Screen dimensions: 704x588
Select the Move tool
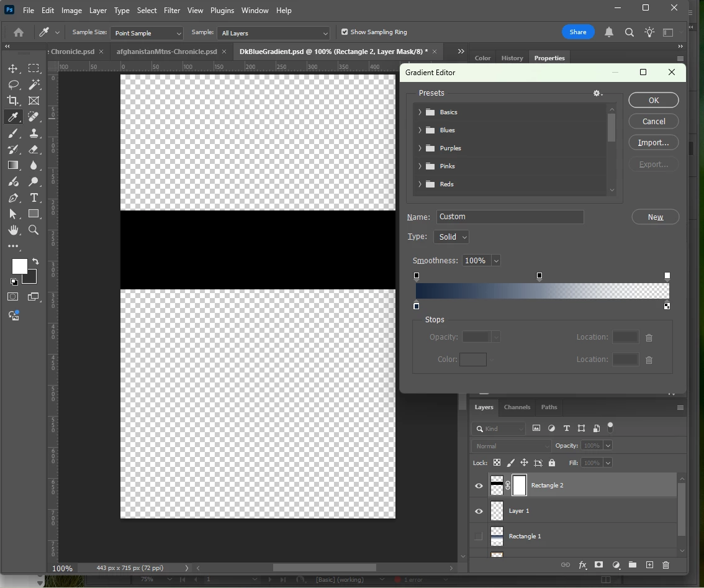(x=12, y=68)
